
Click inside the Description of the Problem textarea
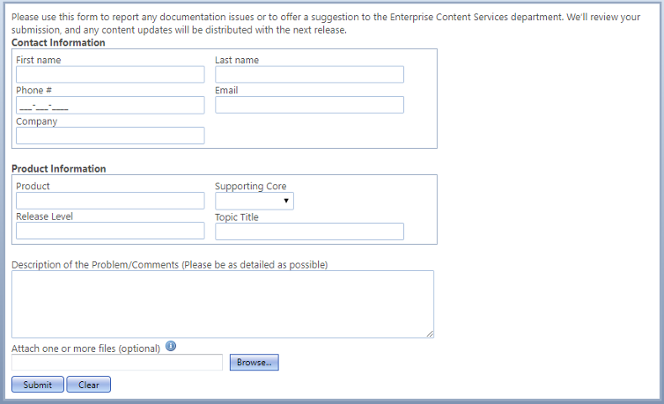click(x=222, y=304)
